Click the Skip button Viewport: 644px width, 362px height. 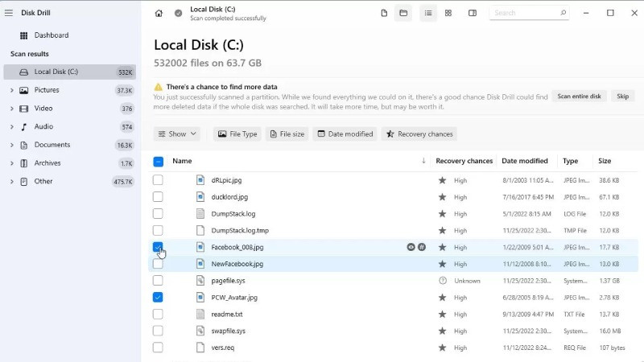coord(622,97)
